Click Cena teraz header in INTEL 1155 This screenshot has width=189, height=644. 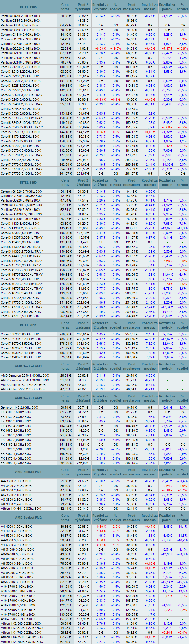[65, 7]
